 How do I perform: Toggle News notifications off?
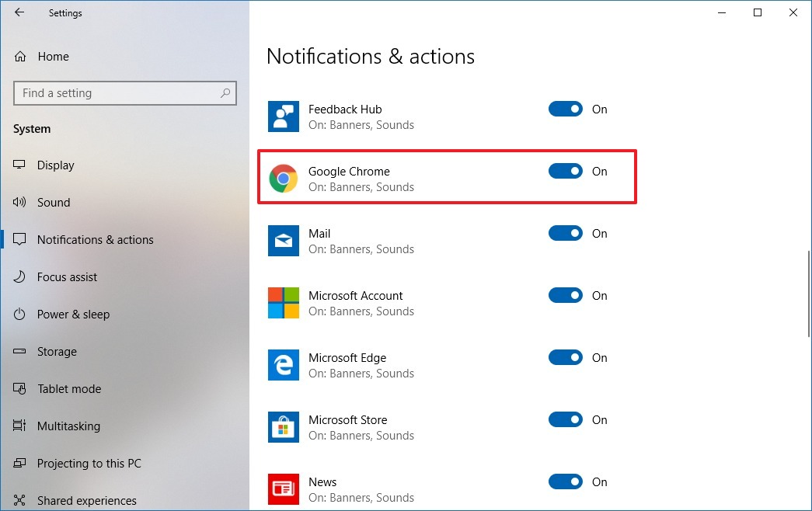point(566,481)
